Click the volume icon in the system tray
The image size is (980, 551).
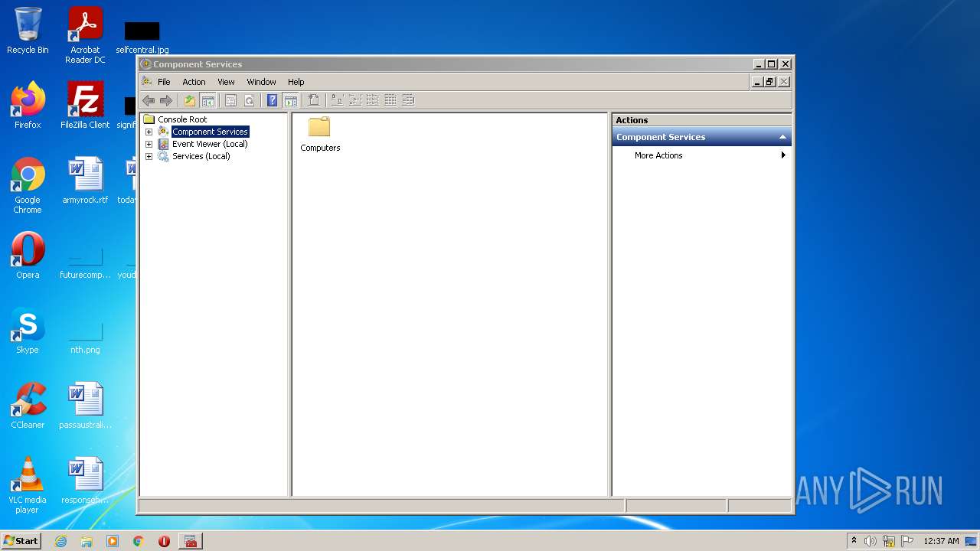tap(871, 541)
